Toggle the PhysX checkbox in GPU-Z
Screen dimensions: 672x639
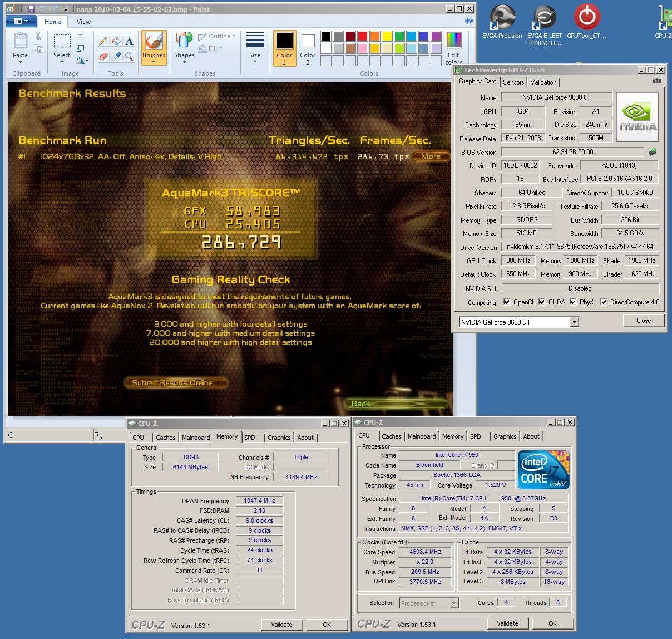coord(573,302)
